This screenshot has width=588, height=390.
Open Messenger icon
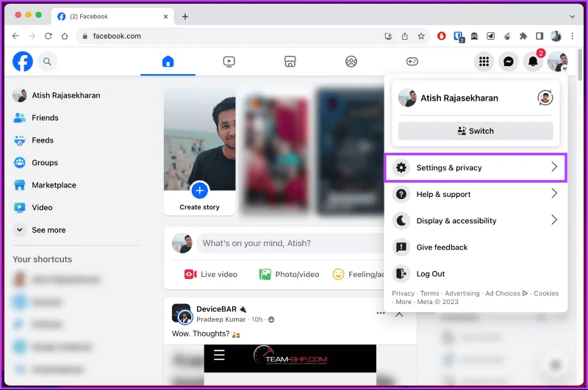(508, 62)
